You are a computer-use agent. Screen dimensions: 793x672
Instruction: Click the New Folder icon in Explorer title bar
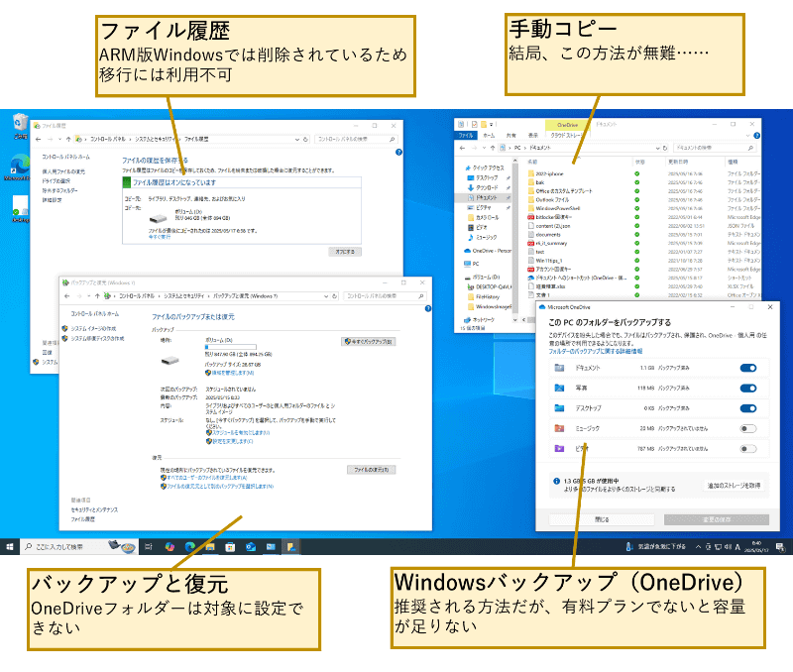pos(484,124)
